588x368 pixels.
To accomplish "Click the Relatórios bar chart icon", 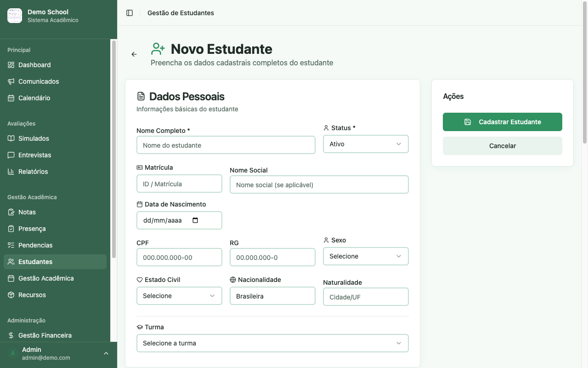I will (x=11, y=172).
